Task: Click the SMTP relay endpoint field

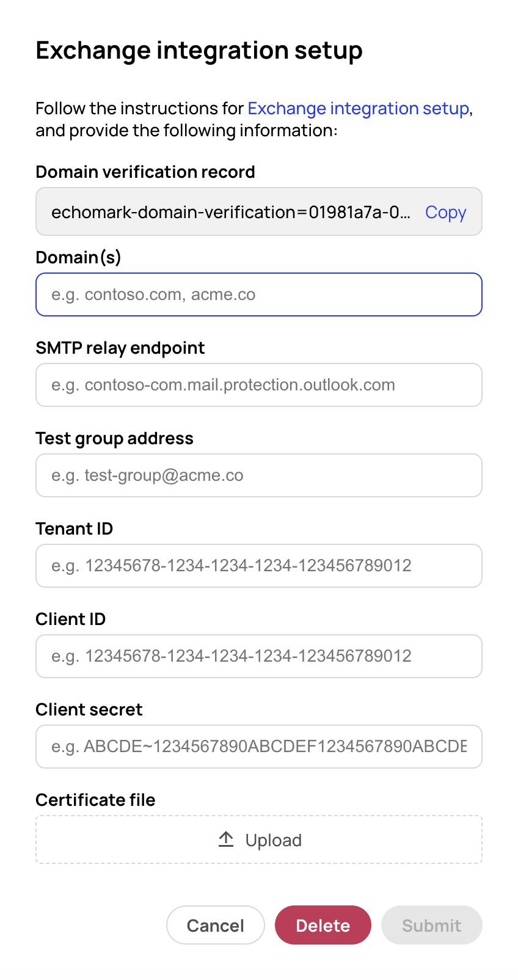Action: (258, 385)
